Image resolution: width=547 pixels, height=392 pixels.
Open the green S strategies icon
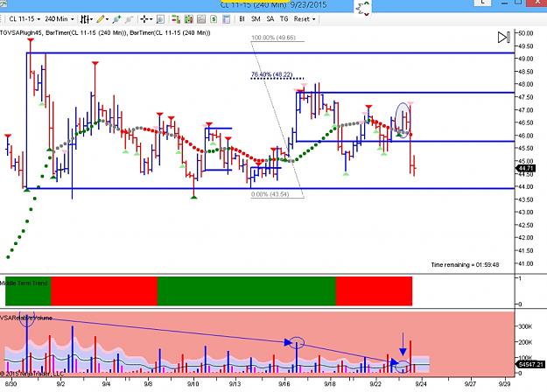click(214, 19)
